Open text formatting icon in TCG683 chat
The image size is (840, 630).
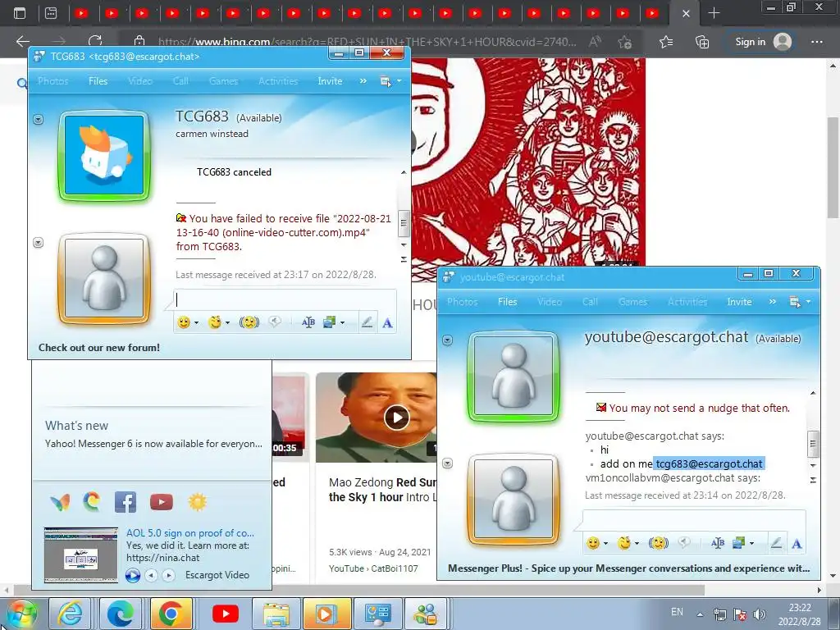click(x=308, y=322)
